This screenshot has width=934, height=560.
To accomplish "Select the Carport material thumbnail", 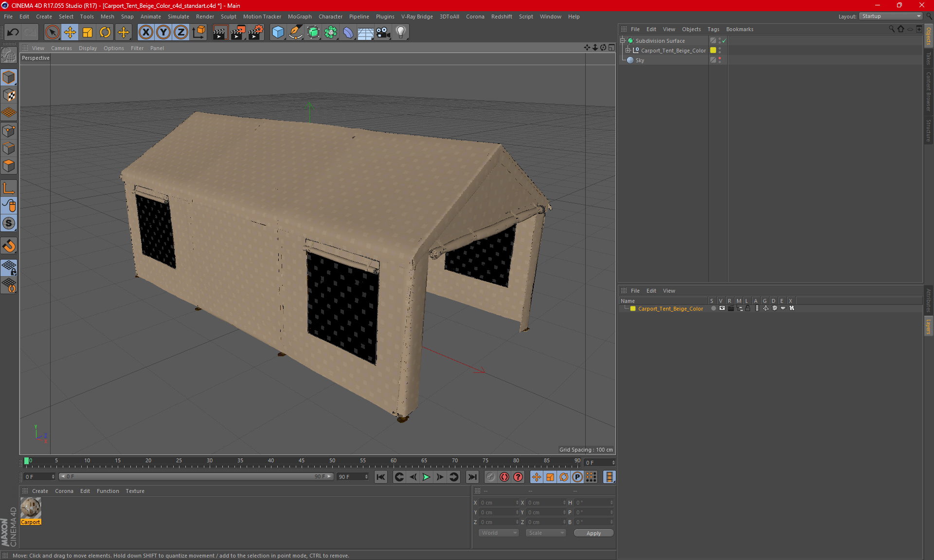I will point(31,508).
